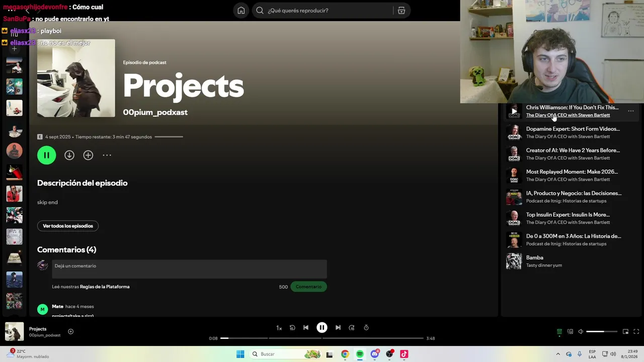Open the Projects episode cover art
The height and width of the screenshot is (362, 644).
coord(76,78)
